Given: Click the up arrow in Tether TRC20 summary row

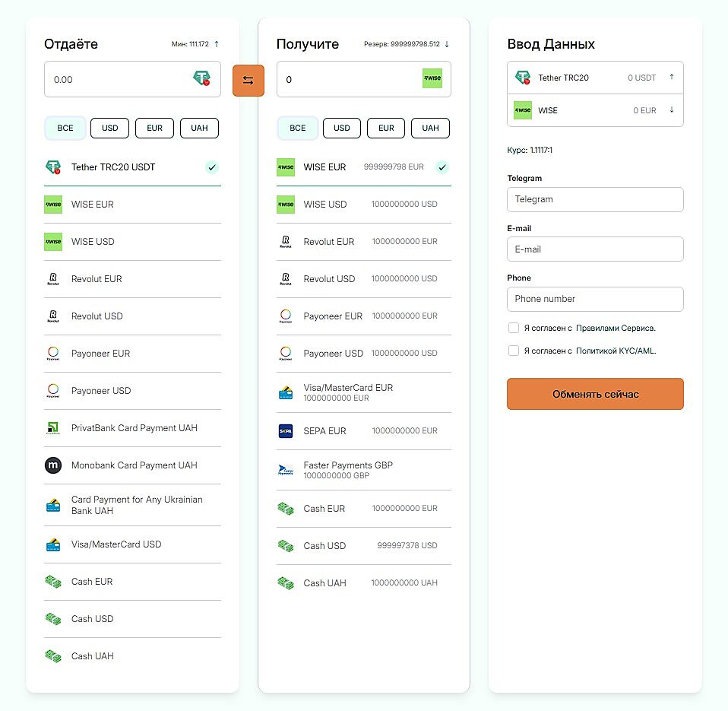Looking at the screenshot, I should (671, 77).
